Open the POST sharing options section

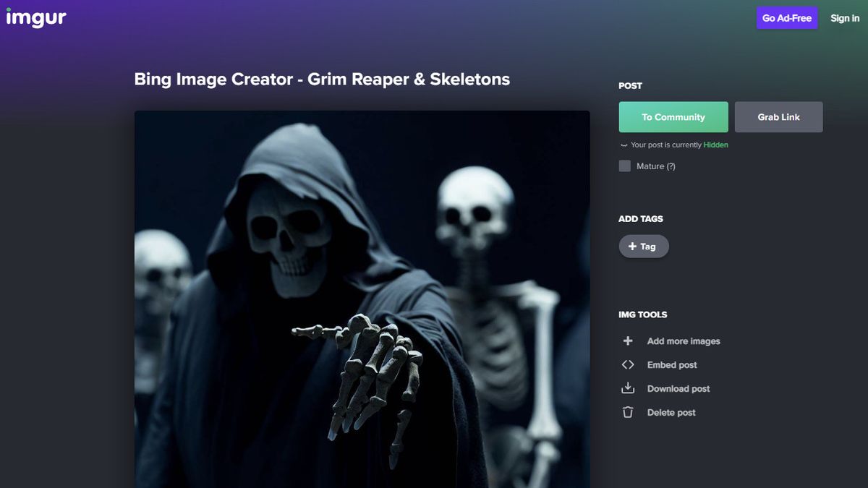(x=629, y=85)
